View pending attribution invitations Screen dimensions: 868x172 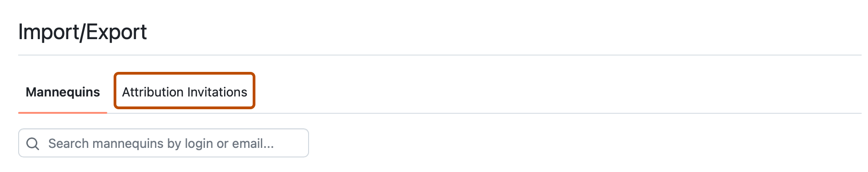185,92
